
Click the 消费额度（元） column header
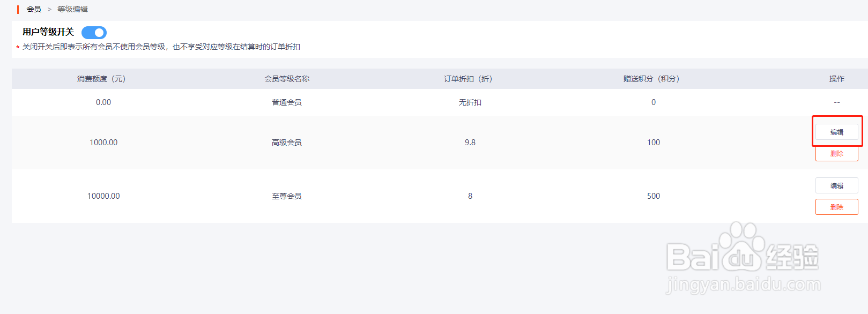click(101, 79)
